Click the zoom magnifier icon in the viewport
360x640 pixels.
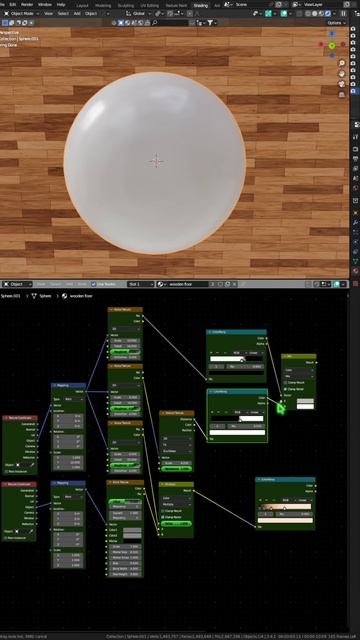click(x=342, y=63)
